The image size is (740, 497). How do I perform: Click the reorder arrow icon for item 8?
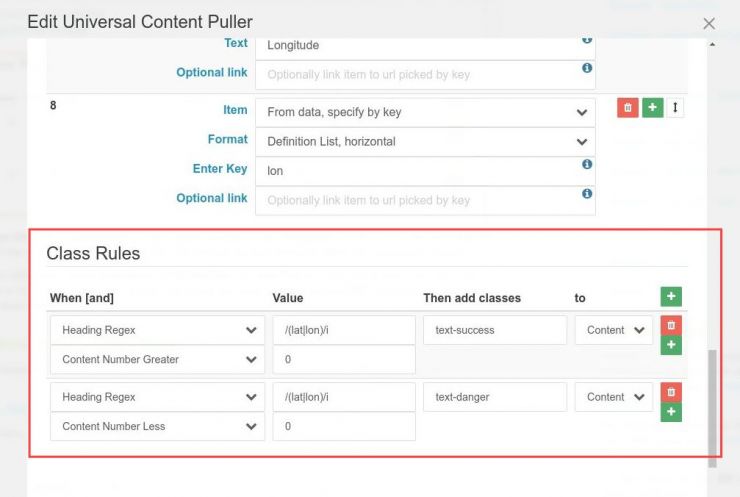click(x=676, y=108)
